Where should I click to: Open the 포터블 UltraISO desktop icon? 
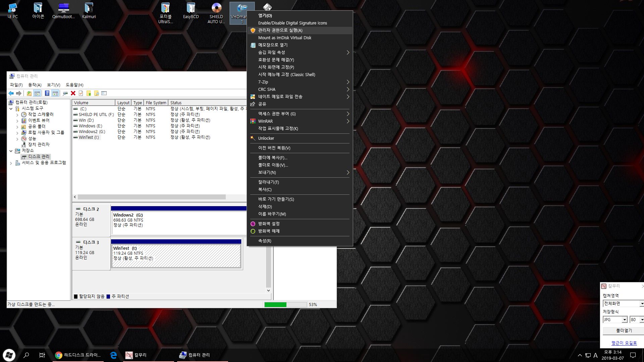point(165,13)
